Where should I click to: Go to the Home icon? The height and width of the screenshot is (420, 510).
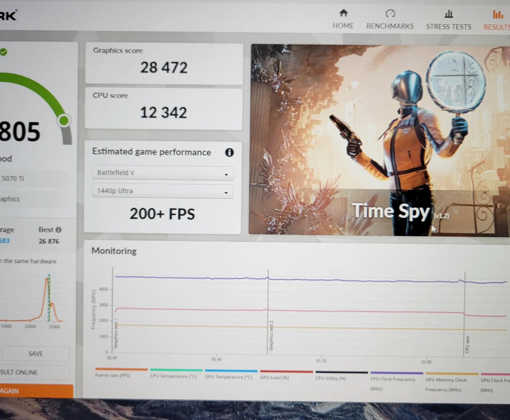343,13
